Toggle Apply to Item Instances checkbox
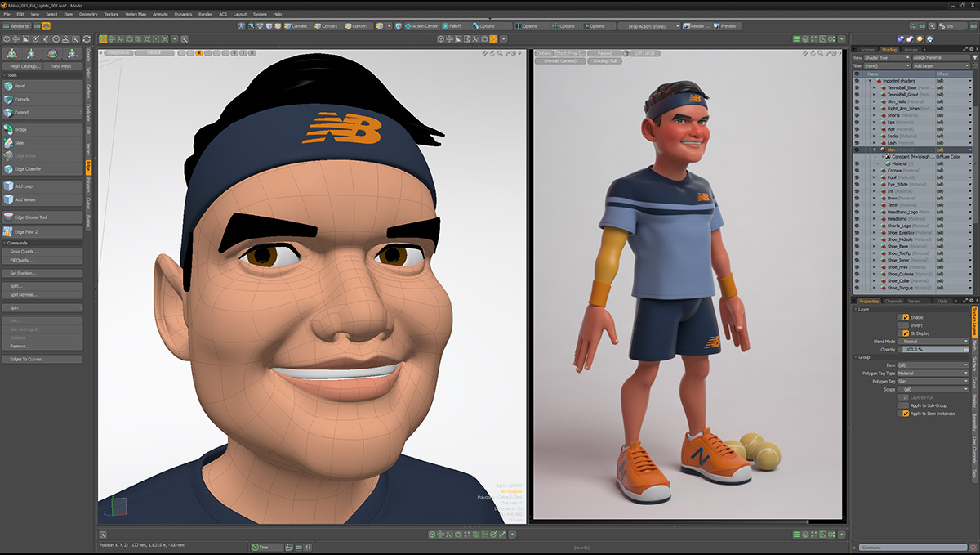 pyautogui.click(x=905, y=414)
